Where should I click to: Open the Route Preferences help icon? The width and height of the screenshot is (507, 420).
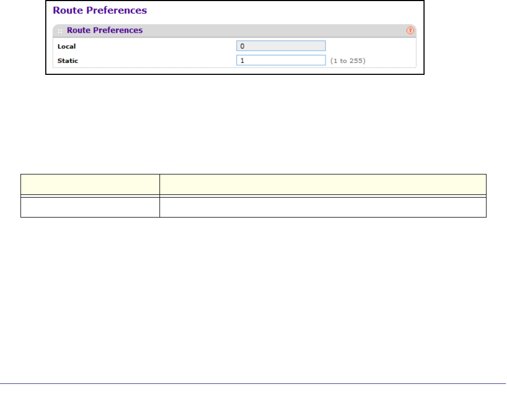click(x=409, y=31)
